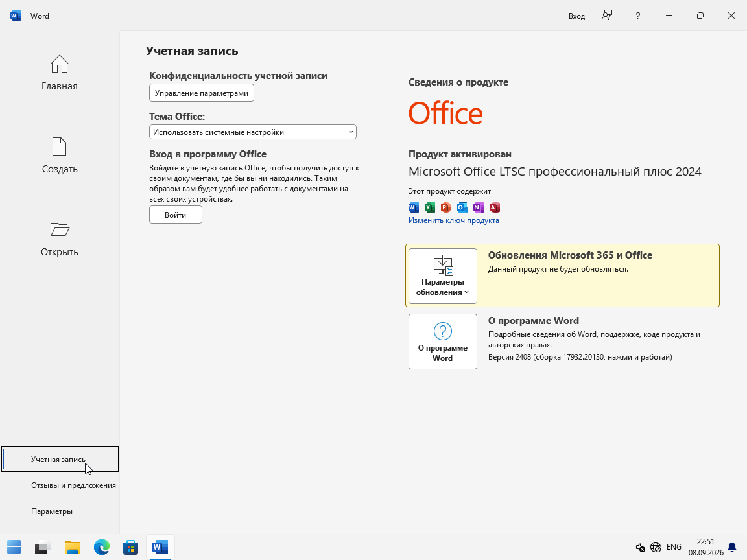Click the network globe tray icon
The image size is (747, 560).
pyautogui.click(x=656, y=547)
